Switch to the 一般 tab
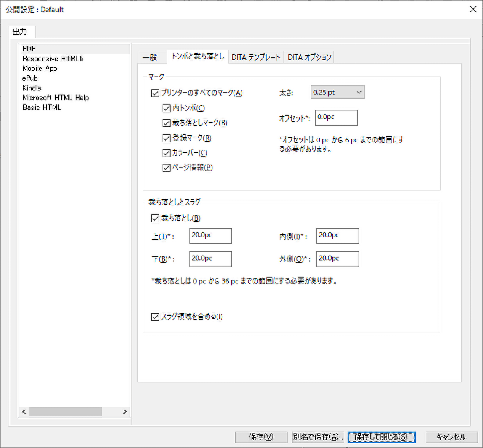This screenshot has width=483, height=448. tap(150, 57)
